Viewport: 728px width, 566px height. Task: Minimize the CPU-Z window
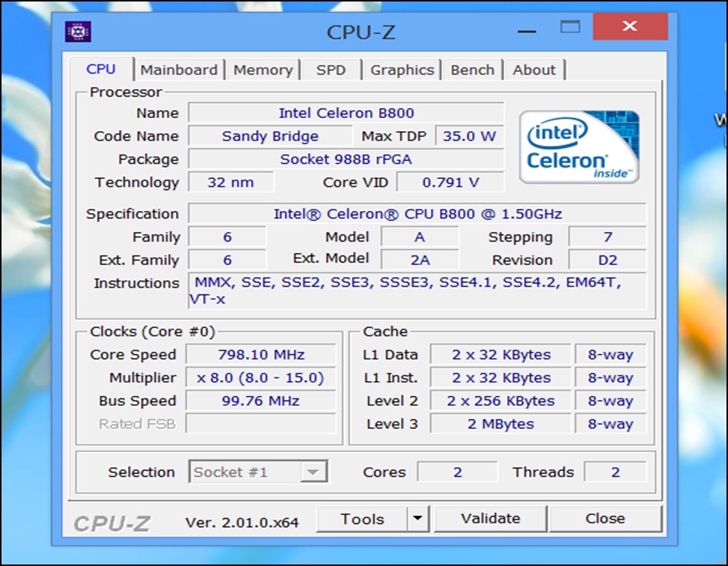(x=527, y=31)
